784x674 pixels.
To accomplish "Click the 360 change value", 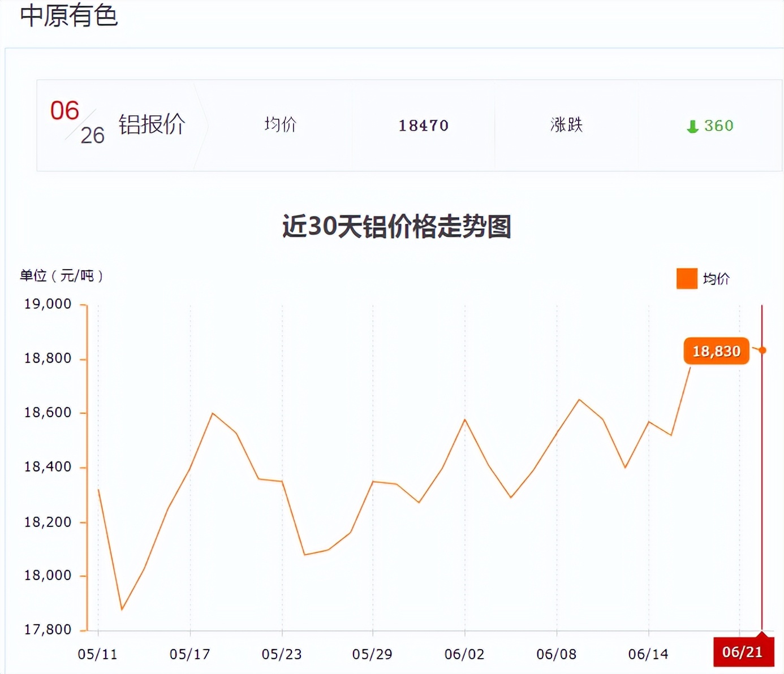I will (x=718, y=126).
